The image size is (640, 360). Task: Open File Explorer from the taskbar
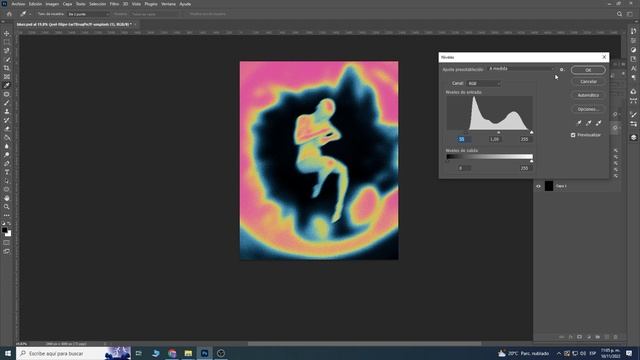tap(188, 353)
